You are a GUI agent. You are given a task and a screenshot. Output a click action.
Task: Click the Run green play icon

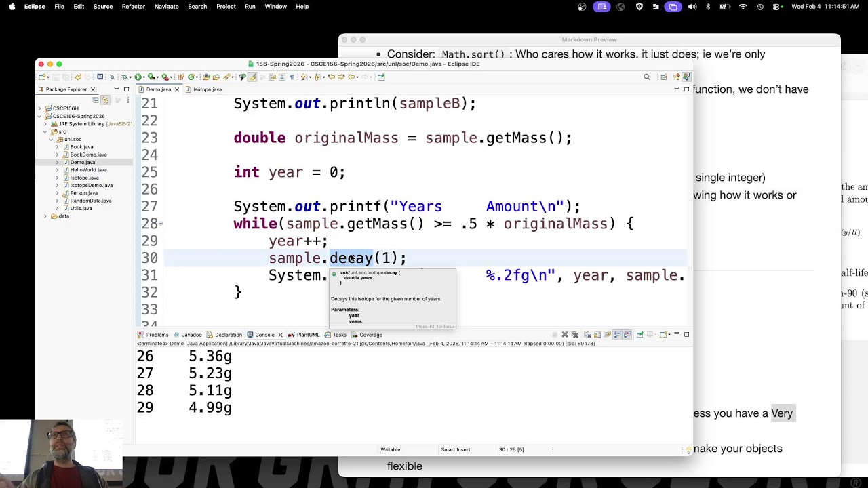click(x=138, y=77)
